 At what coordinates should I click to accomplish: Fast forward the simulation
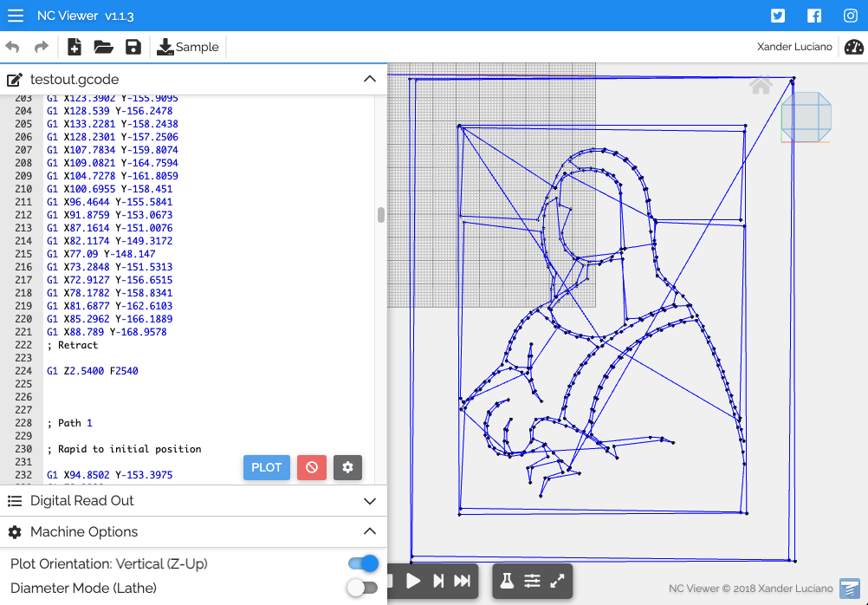pos(463,581)
